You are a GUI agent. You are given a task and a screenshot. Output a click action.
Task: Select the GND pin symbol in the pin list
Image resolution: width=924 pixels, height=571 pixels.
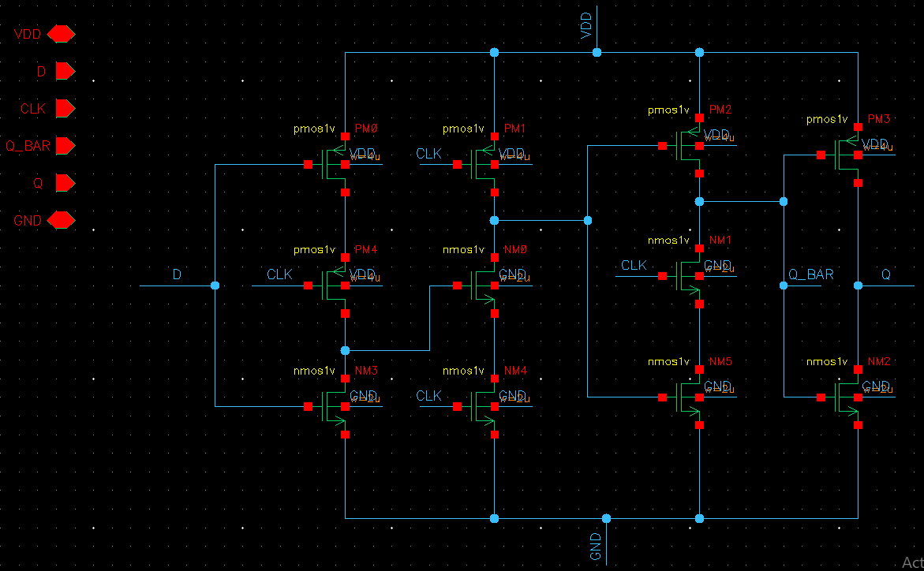click(62, 220)
